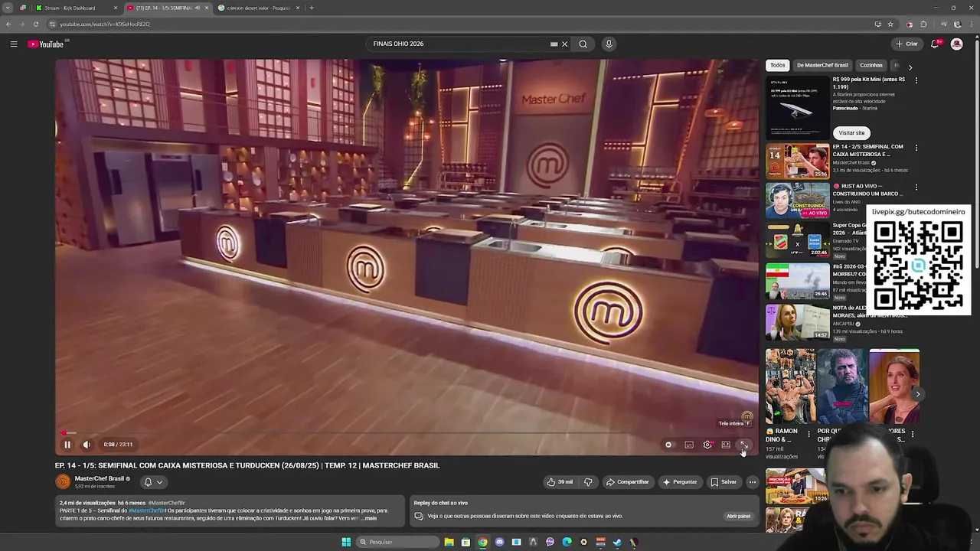Viewport: 980px width, 551px height.
Task: Close the Kick Dashboard tab
Action: (116, 8)
